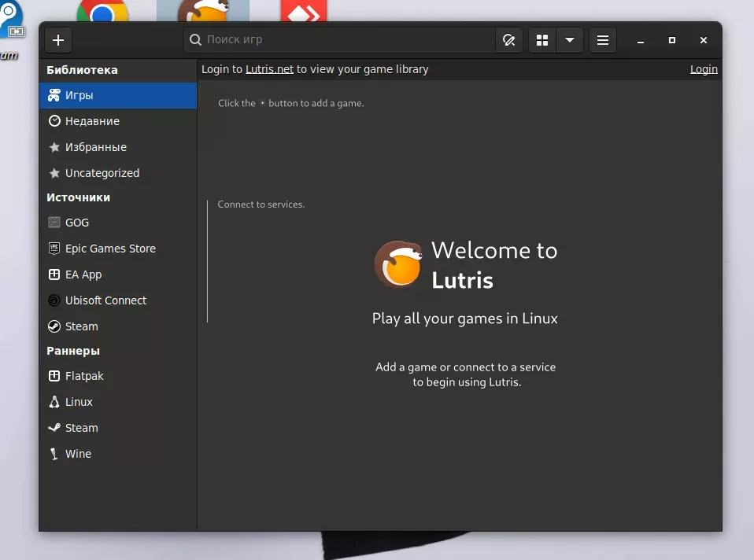Click the search filter icon beside the search field
Screen dimensions: 754x560
508,40
